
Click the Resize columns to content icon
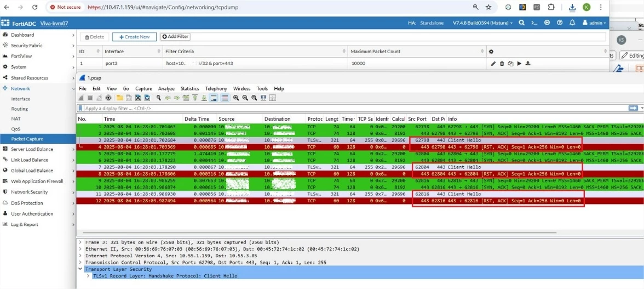pyautogui.click(x=263, y=98)
